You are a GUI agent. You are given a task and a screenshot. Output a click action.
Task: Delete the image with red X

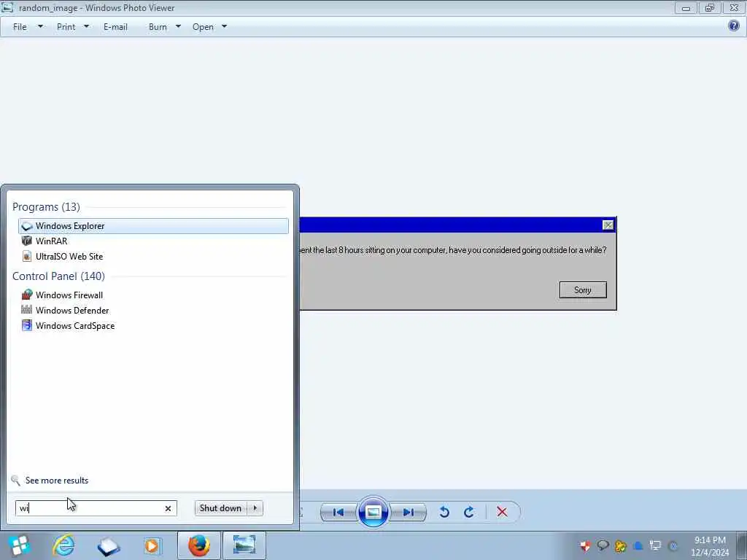click(502, 512)
